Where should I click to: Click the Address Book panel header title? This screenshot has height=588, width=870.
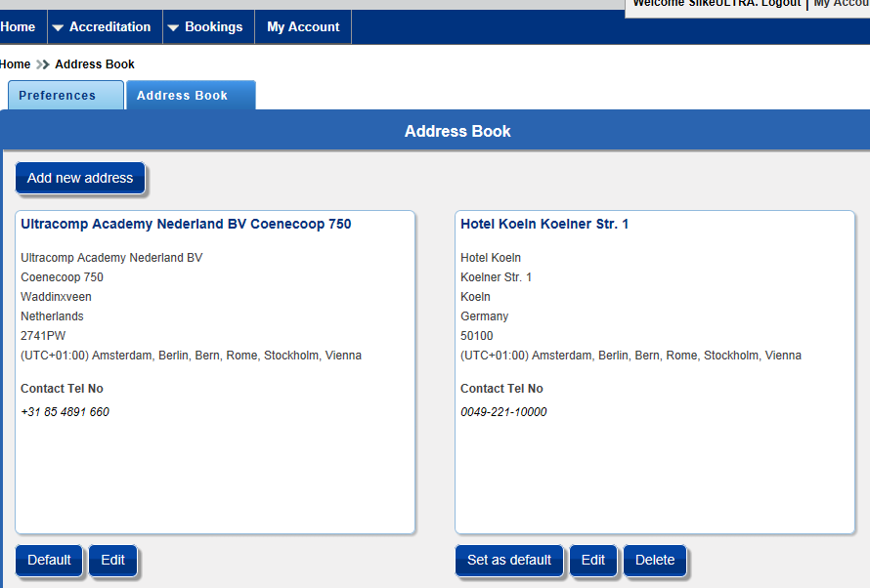pyautogui.click(x=457, y=131)
